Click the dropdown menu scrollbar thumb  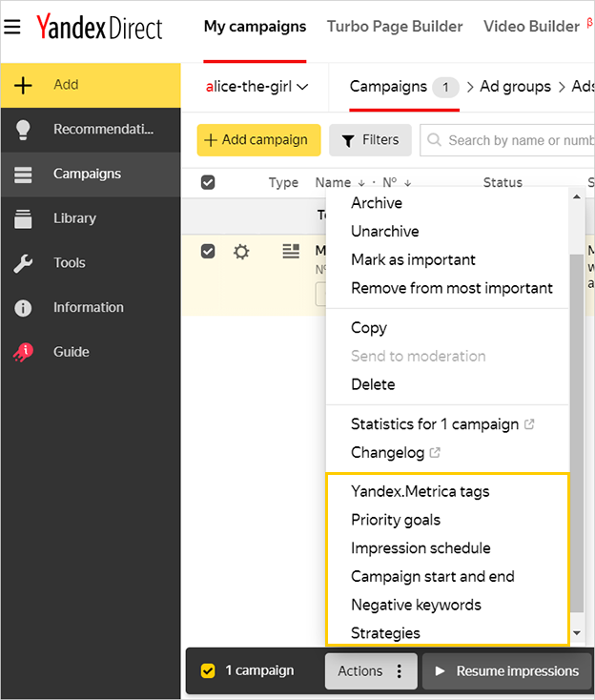(x=577, y=433)
